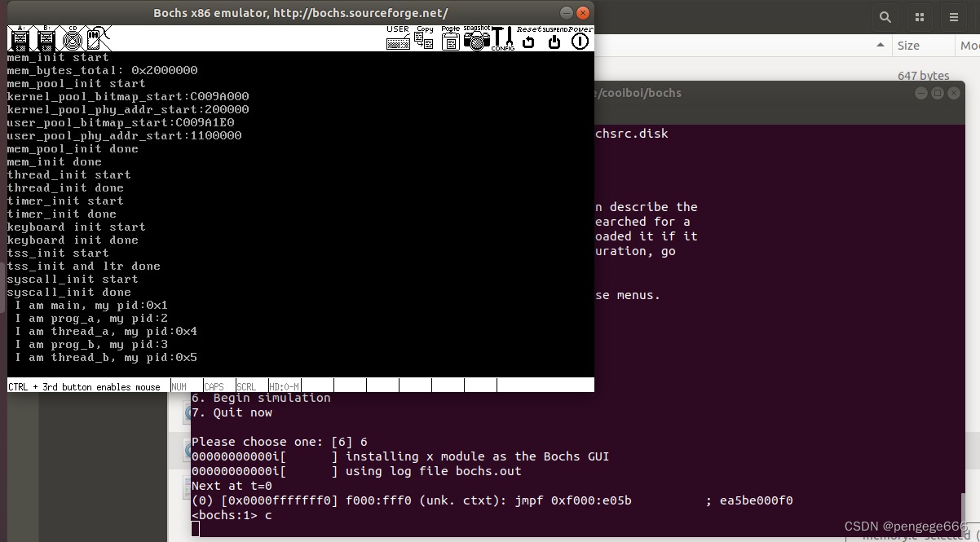Click 'kernel_pool_bitmap_start:C009A000' line
980x542 pixels.
click(128, 97)
